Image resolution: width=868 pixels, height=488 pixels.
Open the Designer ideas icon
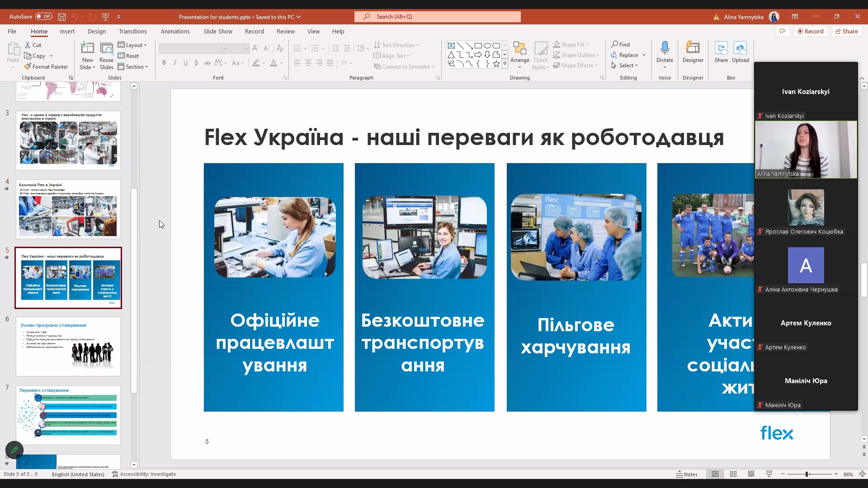[693, 47]
